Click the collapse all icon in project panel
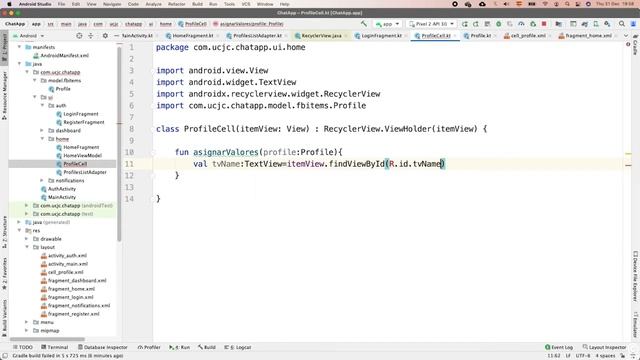The image size is (640, 360). 91,36
